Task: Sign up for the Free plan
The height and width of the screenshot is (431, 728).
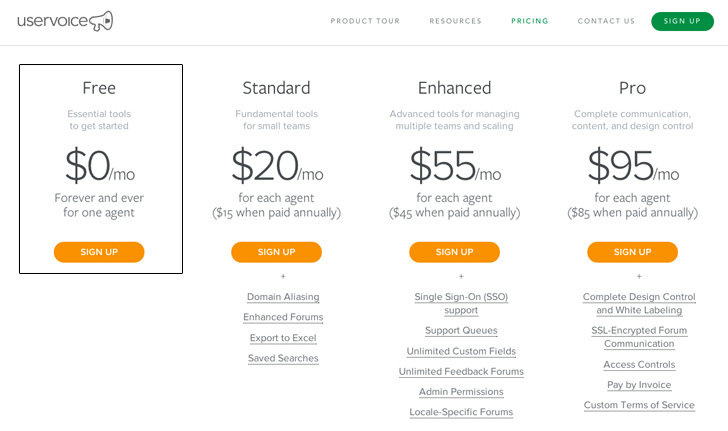Action: click(x=99, y=252)
